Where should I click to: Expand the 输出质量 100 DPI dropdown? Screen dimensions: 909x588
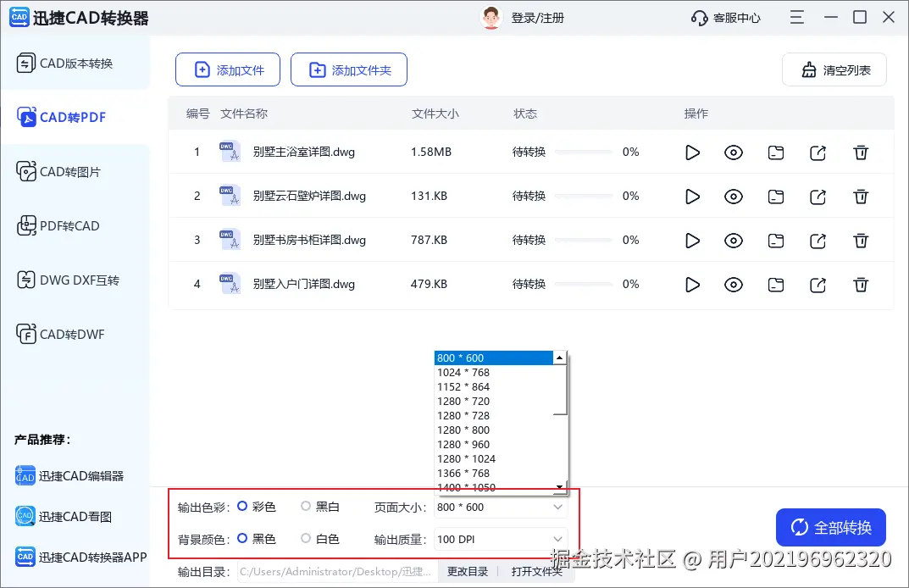pos(501,540)
